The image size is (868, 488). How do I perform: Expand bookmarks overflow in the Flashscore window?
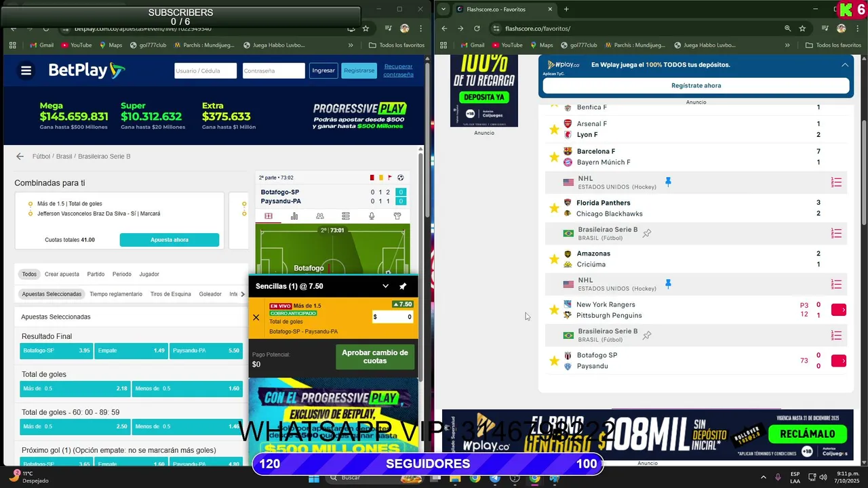point(787,45)
